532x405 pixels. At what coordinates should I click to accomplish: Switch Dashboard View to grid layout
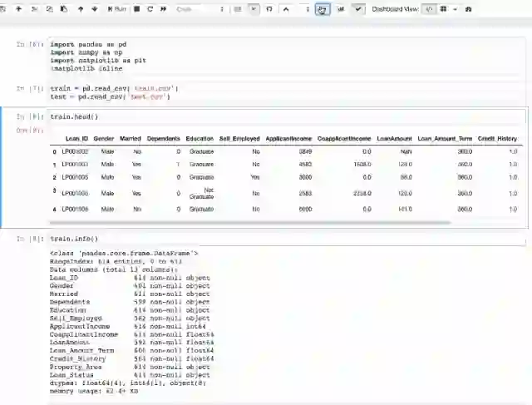tap(443, 9)
